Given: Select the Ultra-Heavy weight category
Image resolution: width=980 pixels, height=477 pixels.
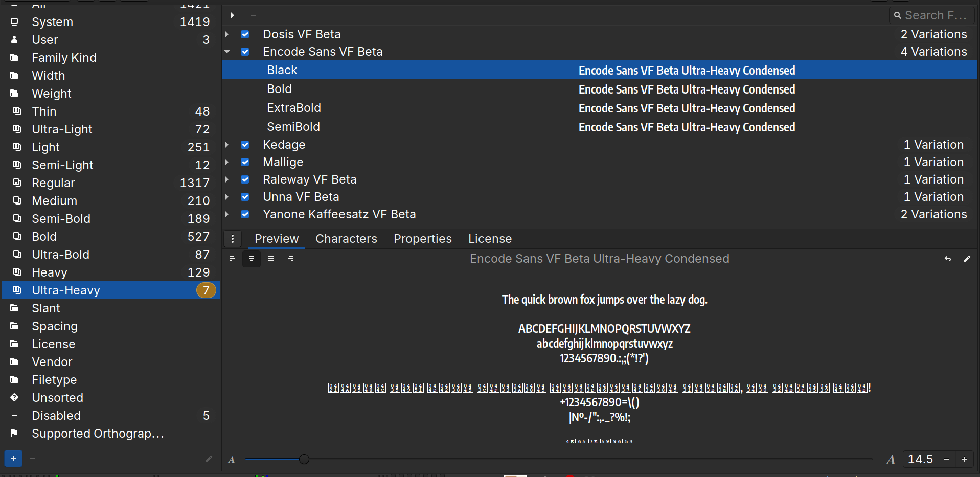Looking at the screenshot, I should coord(111,290).
